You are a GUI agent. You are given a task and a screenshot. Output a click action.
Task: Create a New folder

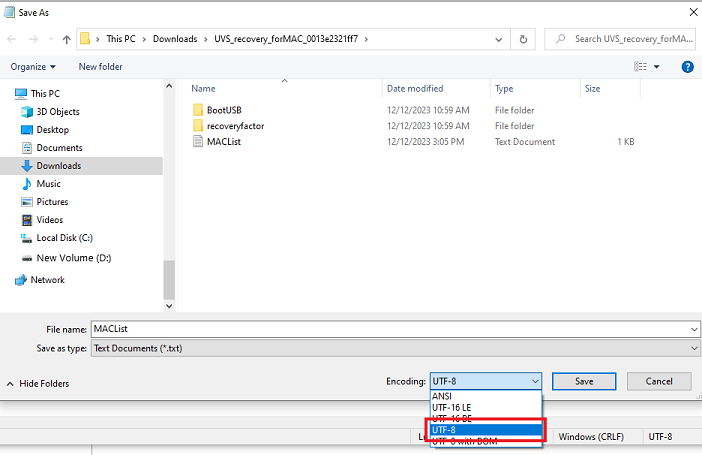point(100,67)
